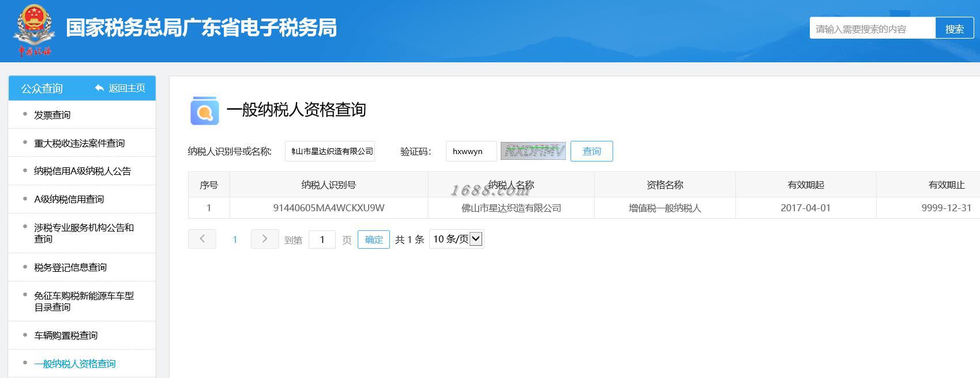This screenshot has height=378, width=980.
Task: Click the 2017-04-01 date cell
Action: (x=806, y=208)
